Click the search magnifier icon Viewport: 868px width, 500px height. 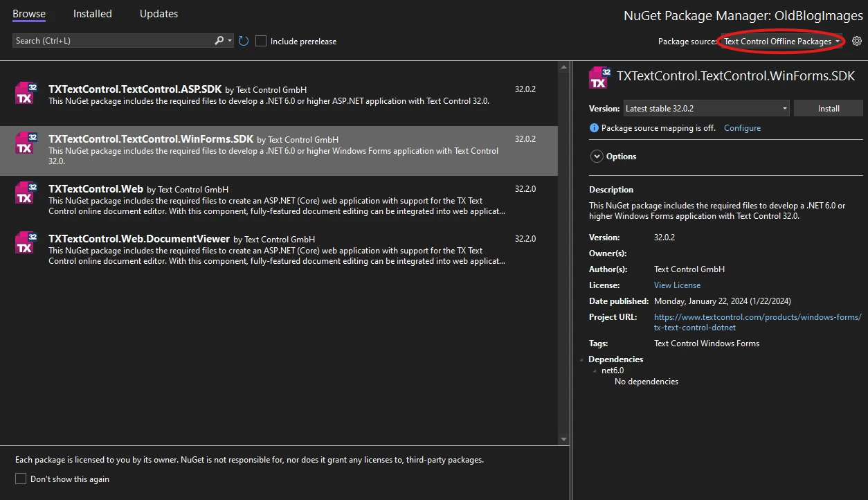219,41
